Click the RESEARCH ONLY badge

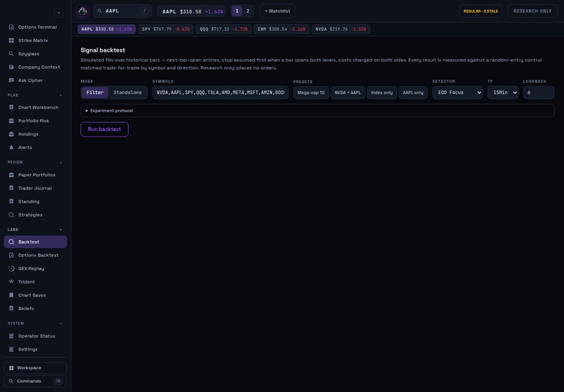pyautogui.click(x=533, y=11)
